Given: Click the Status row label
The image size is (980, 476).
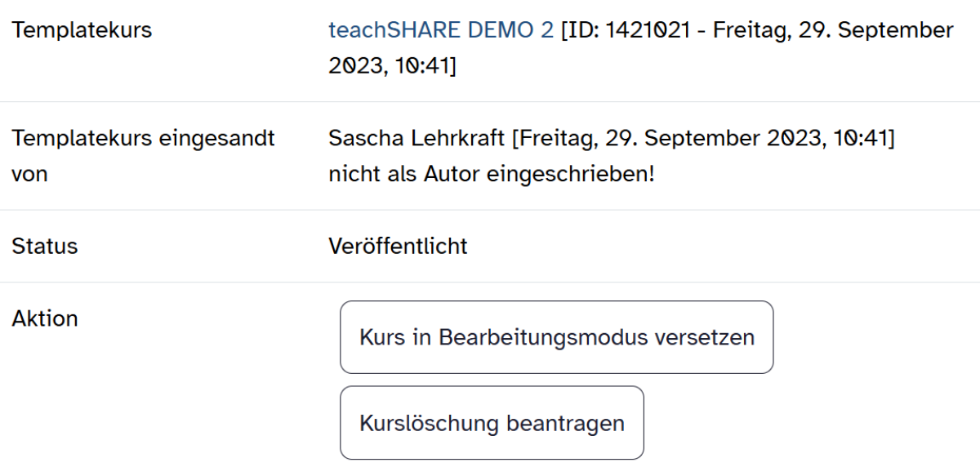Looking at the screenshot, I should [45, 246].
